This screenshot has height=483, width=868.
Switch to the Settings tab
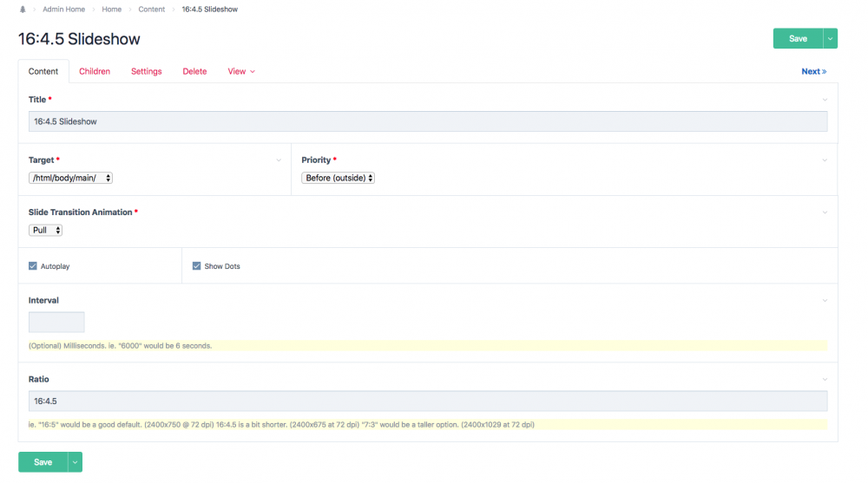146,71
